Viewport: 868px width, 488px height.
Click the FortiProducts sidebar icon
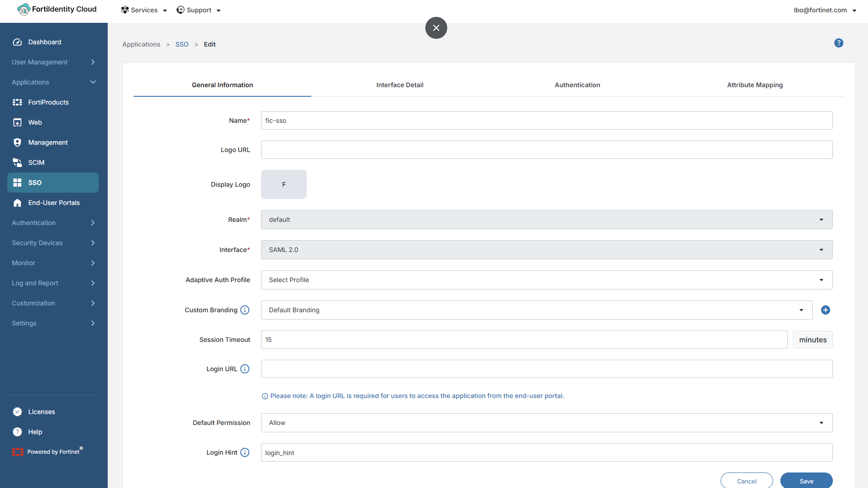point(17,102)
